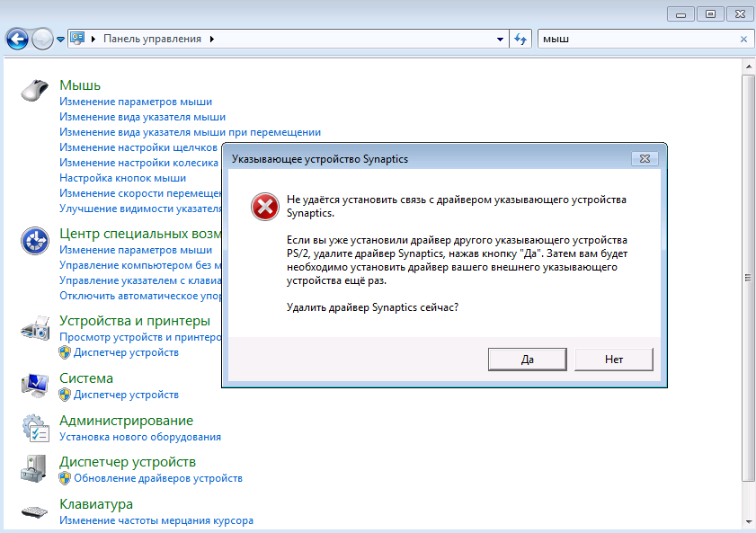Decline driver removal with Нет
Image resolution: width=756 pixels, height=533 pixels.
614,360
